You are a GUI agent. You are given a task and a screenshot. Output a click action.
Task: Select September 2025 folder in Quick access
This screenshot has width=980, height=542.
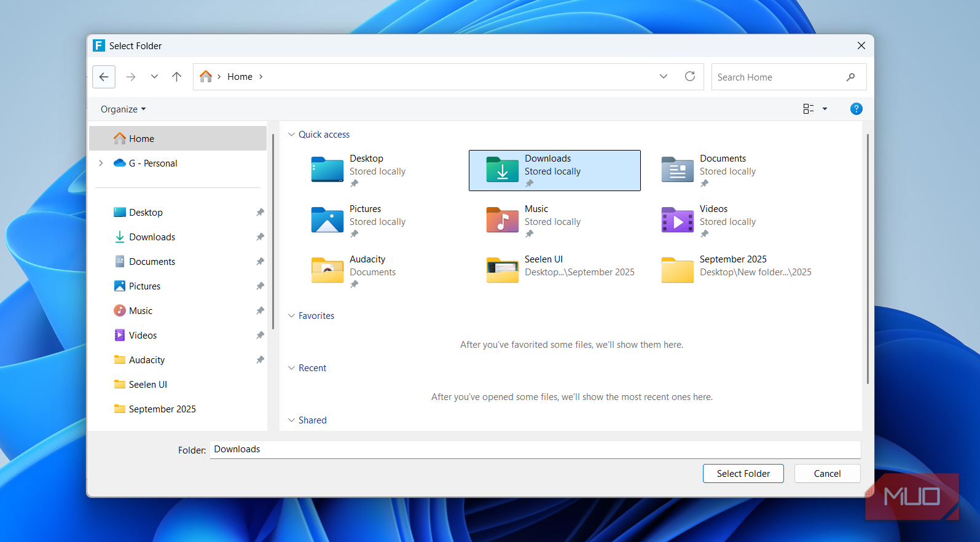tap(677, 270)
